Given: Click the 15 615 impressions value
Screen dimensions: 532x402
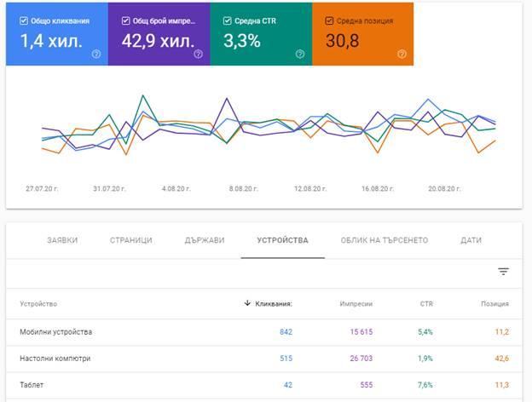Looking at the screenshot, I should tap(361, 332).
